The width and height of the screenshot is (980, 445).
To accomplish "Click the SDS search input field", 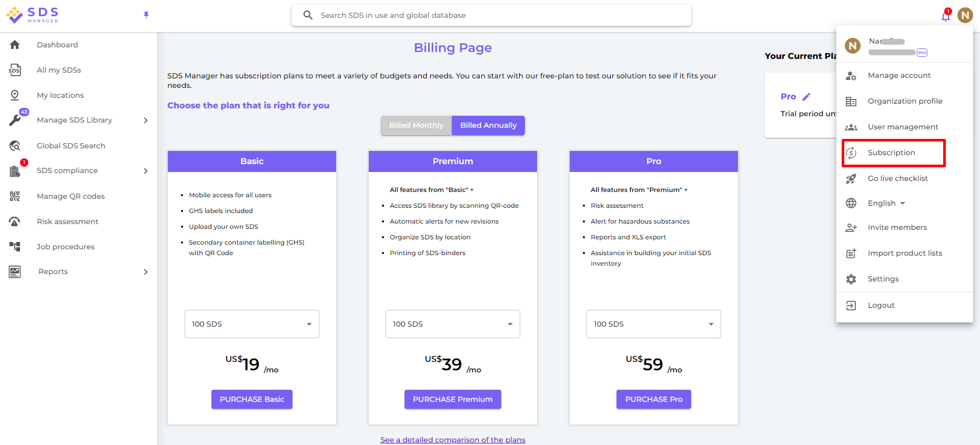I will click(491, 15).
